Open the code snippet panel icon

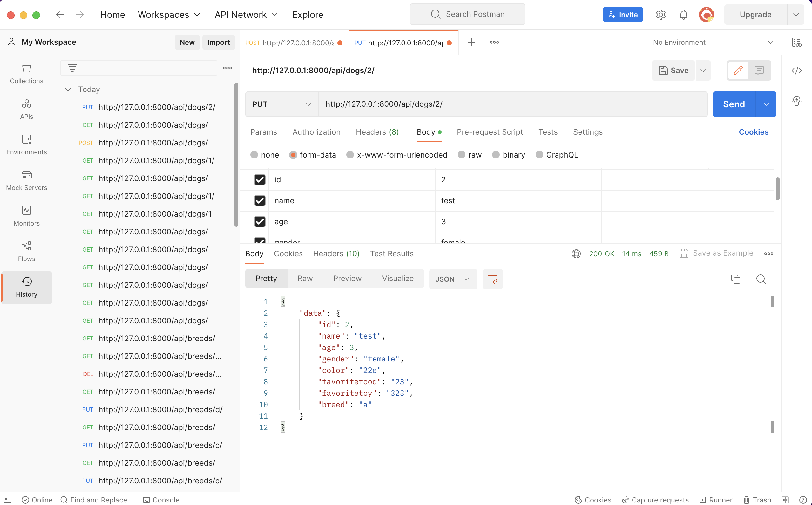797,71
